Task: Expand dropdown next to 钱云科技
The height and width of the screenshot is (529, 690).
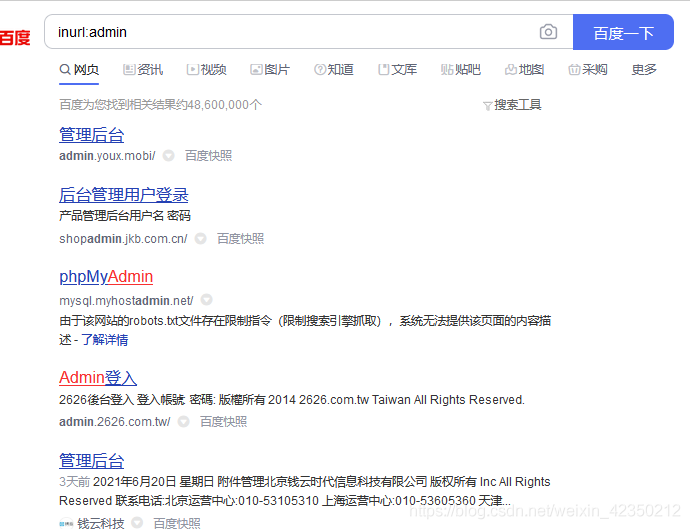Action: (137, 522)
